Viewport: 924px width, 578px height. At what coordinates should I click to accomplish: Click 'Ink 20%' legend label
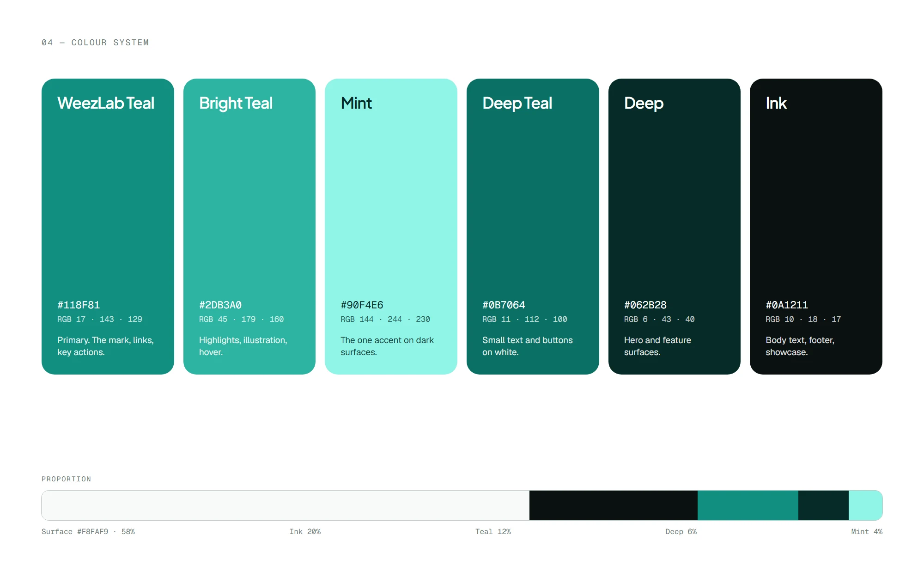point(305,532)
